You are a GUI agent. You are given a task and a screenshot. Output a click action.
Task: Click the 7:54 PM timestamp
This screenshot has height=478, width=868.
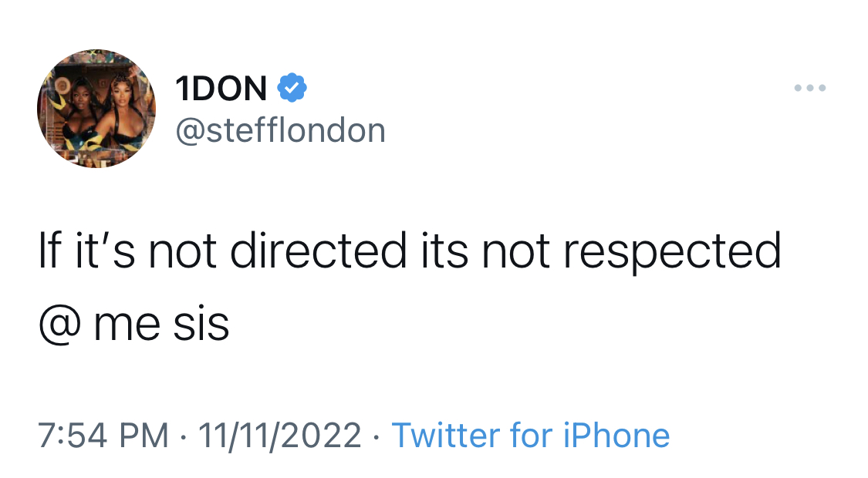[103, 435]
